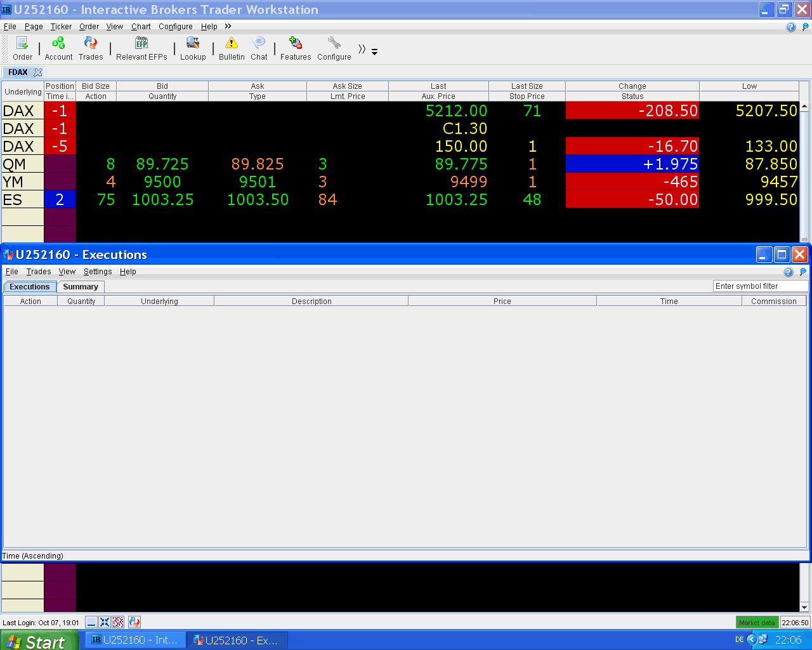Expand the hidden menus chevron in the menu bar
The height and width of the screenshot is (650, 812).
click(228, 27)
